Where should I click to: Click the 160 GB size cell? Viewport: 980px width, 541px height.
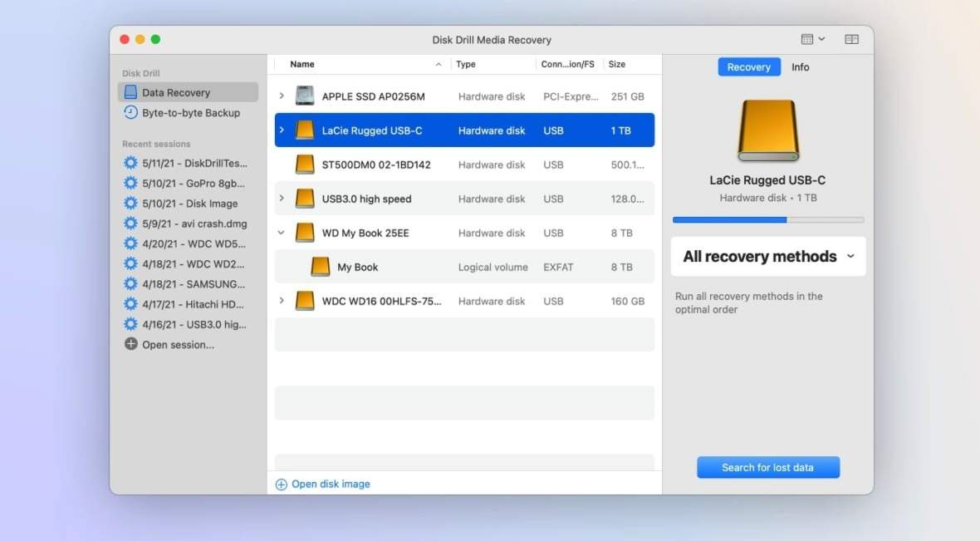coord(628,301)
